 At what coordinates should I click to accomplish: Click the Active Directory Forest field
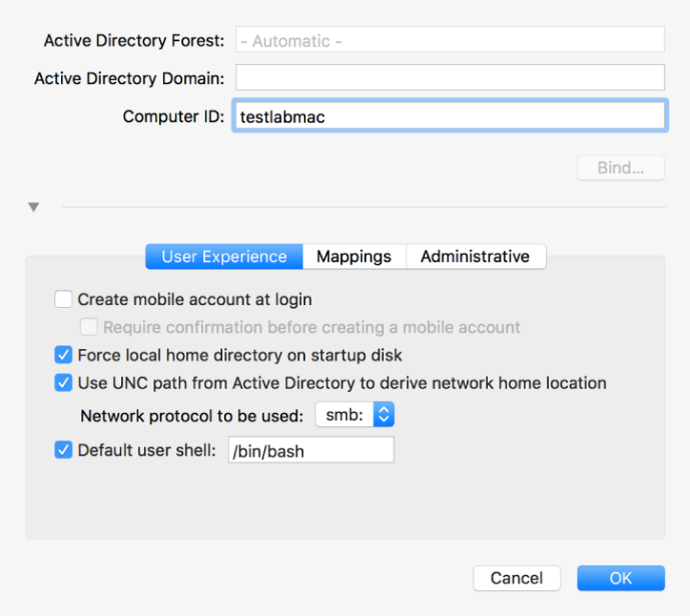449,41
